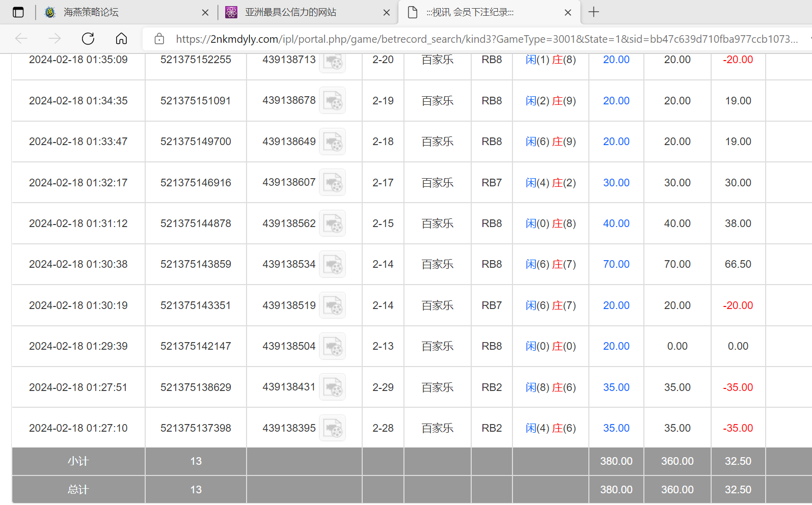Screen dimensions: 812x505
Task: Select the 视讯 会员下注纪录 tab
Action: click(x=489, y=12)
